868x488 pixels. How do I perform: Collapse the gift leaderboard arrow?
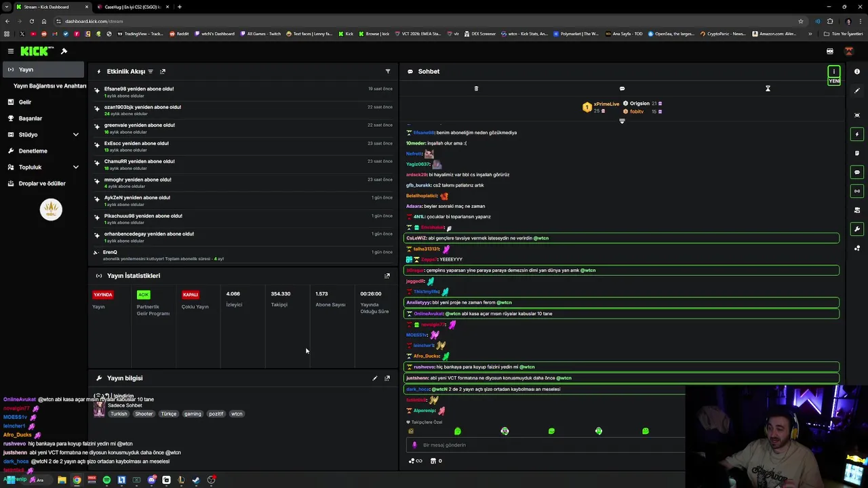click(x=622, y=121)
